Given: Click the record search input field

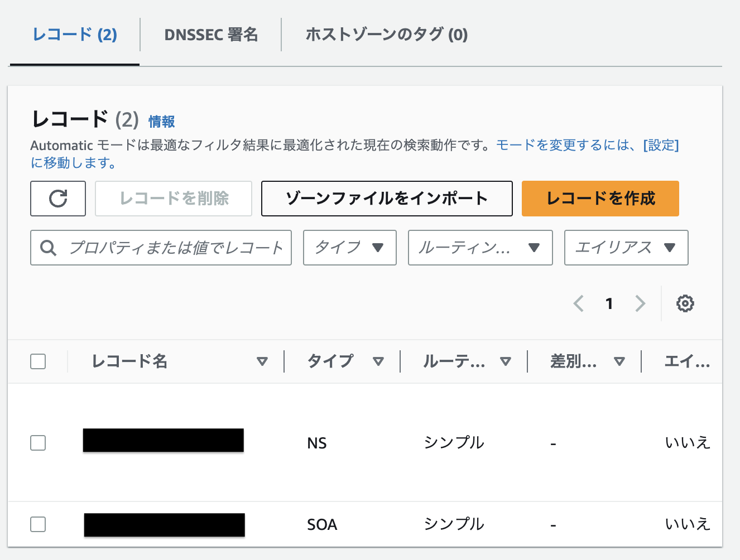Looking at the screenshot, I should [x=167, y=248].
